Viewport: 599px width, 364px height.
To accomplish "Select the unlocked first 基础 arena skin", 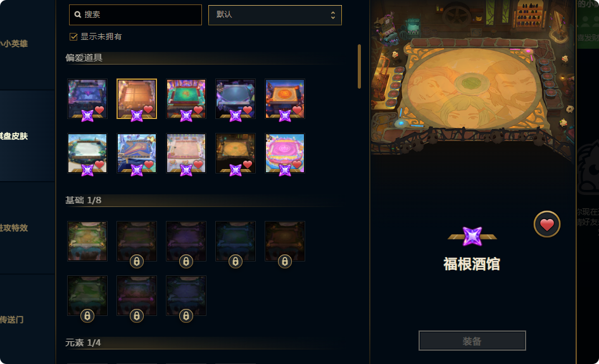I will 87,241.
